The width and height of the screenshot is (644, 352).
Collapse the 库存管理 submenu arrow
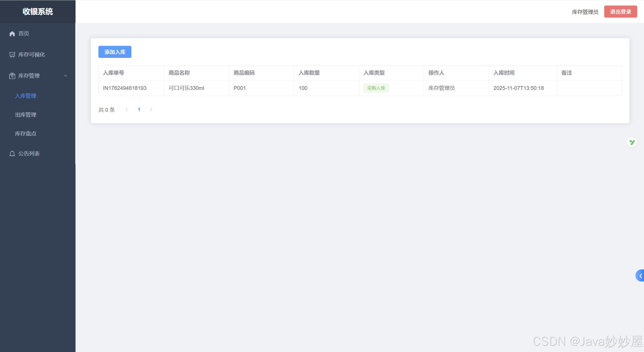click(65, 76)
